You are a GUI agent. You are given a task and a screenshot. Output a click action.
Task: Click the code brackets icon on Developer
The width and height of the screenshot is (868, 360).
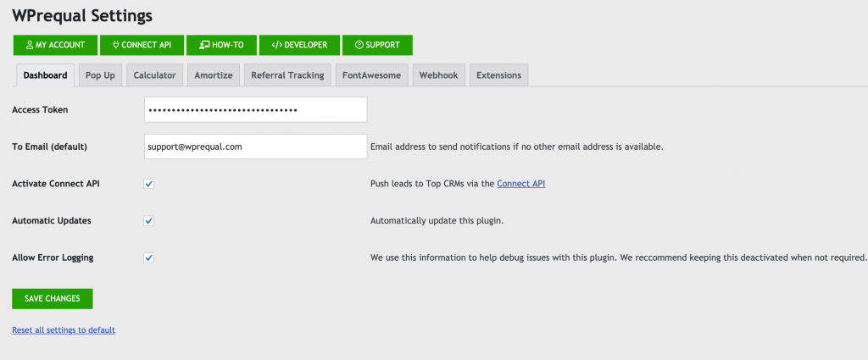pos(277,46)
